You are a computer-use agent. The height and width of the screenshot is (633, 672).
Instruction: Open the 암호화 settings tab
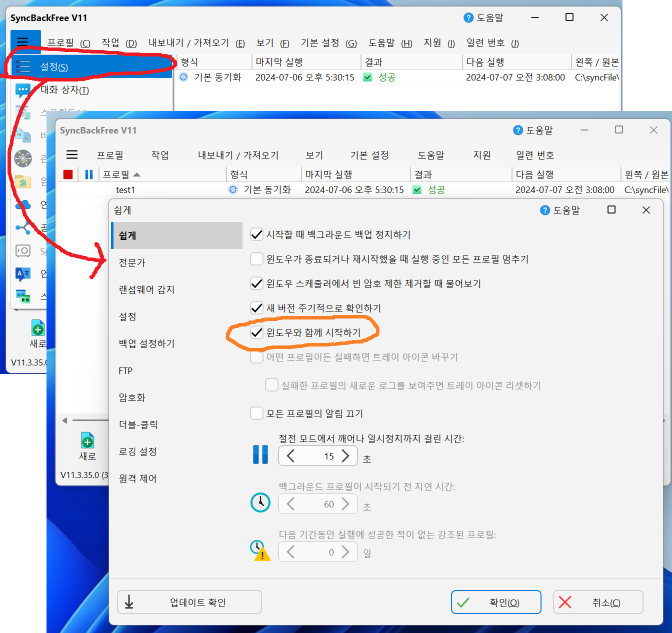(x=177, y=397)
